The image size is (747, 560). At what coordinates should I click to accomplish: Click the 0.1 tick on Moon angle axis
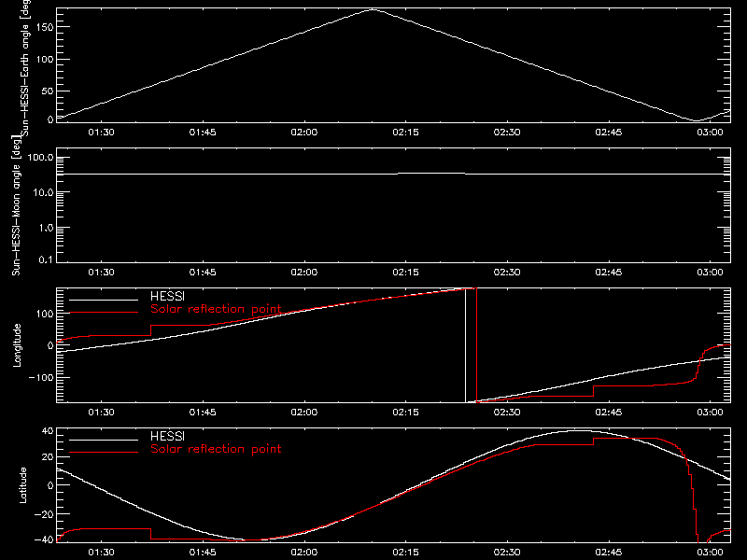[46, 259]
